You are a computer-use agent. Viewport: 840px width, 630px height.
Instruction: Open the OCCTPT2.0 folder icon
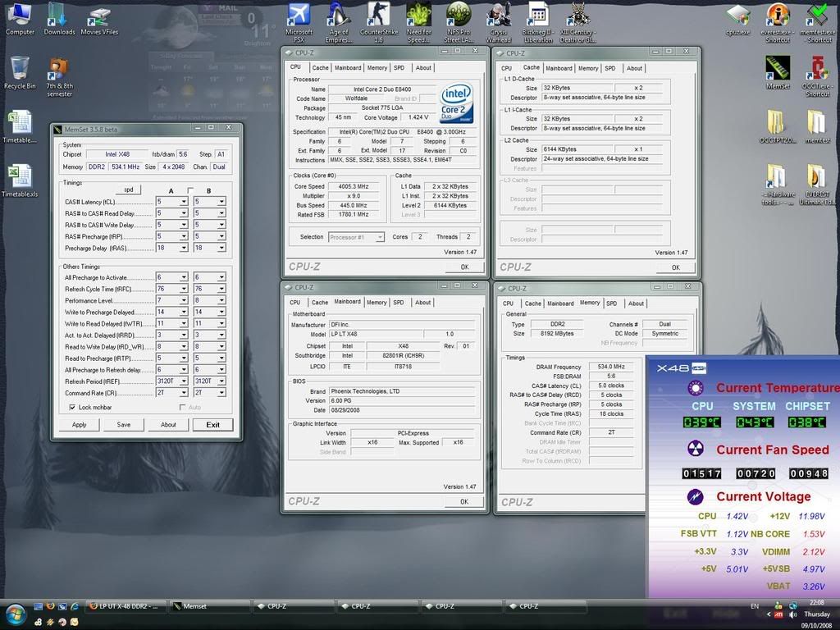(778, 126)
